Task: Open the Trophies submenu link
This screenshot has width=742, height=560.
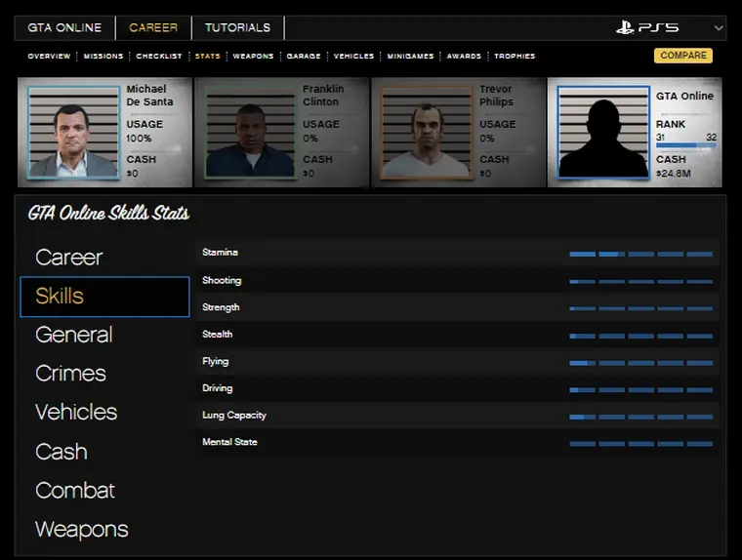Action: tap(515, 57)
